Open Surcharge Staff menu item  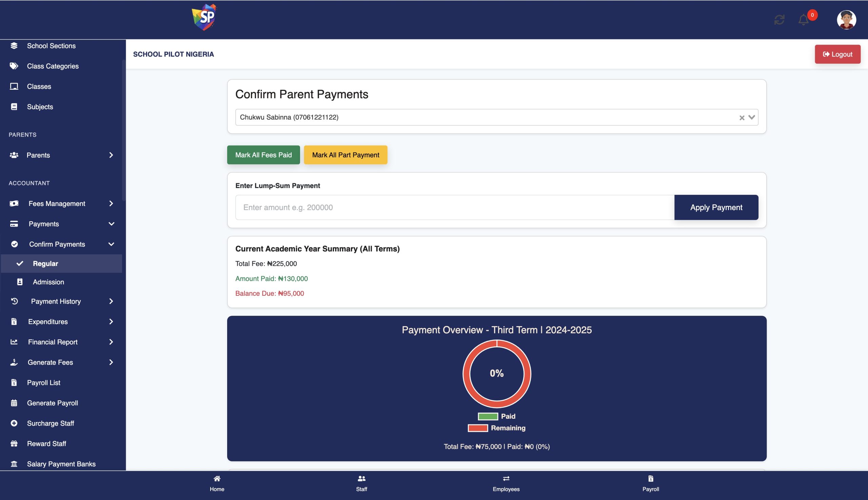pyautogui.click(x=51, y=423)
